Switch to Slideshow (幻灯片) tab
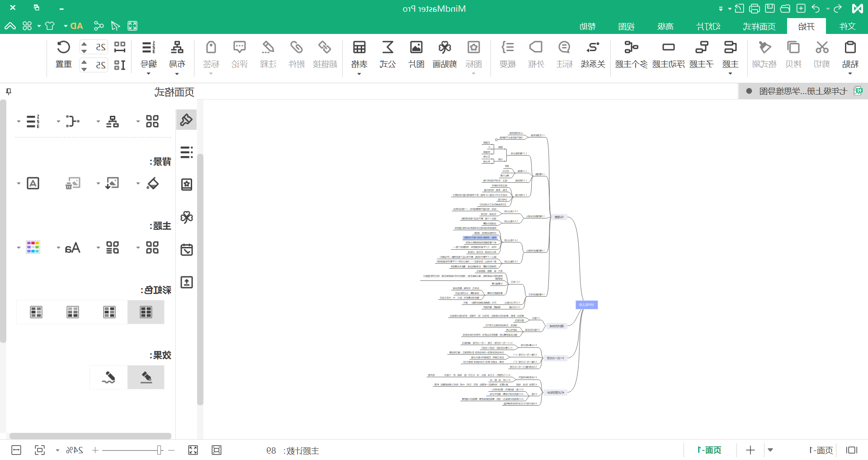868x460 pixels. pyautogui.click(x=708, y=26)
